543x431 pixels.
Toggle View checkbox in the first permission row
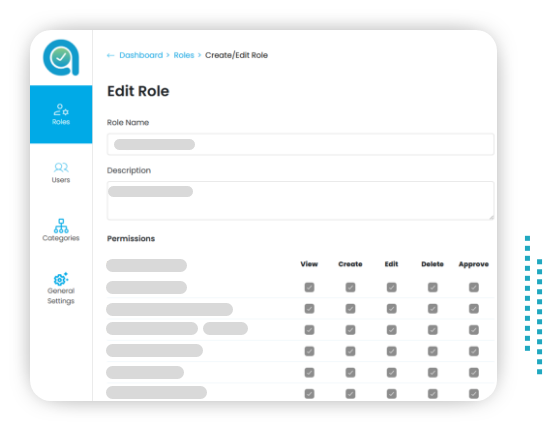[309, 287]
